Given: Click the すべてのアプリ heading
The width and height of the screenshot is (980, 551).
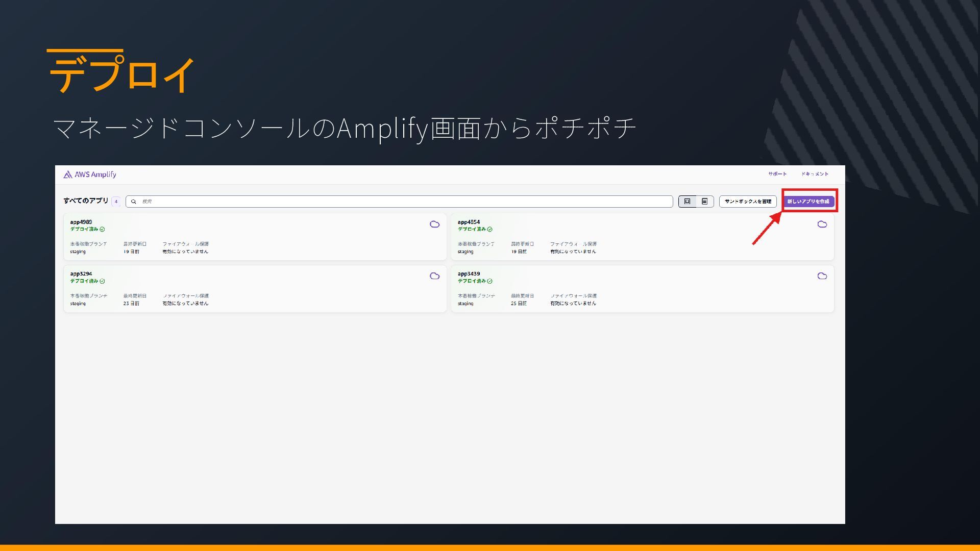Looking at the screenshot, I should click(86, 201).
